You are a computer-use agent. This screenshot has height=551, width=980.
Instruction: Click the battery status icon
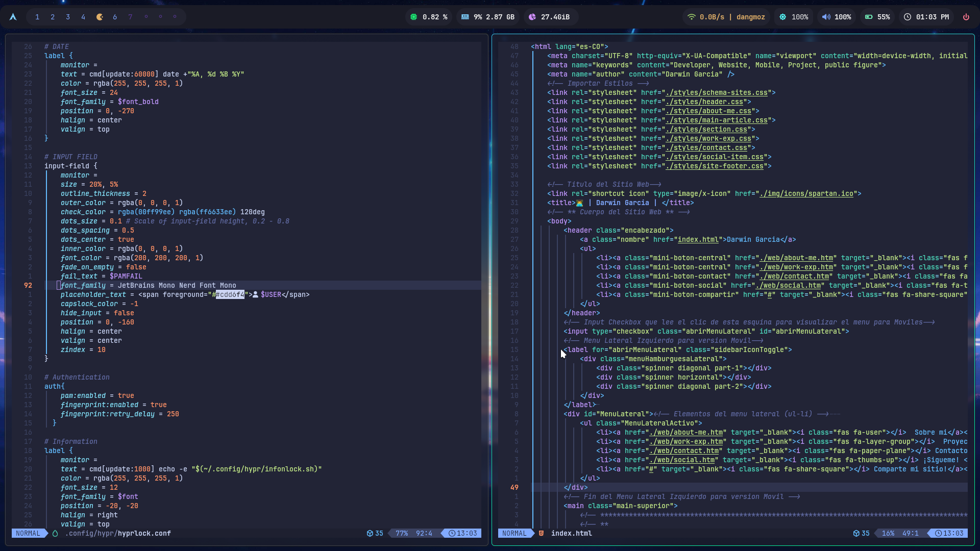pos(868,17)
